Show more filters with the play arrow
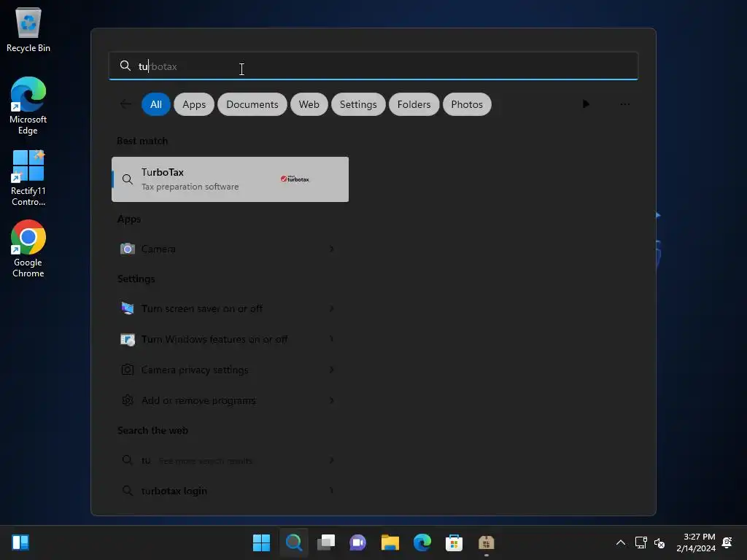747x560 pixels. coord(586,104)
